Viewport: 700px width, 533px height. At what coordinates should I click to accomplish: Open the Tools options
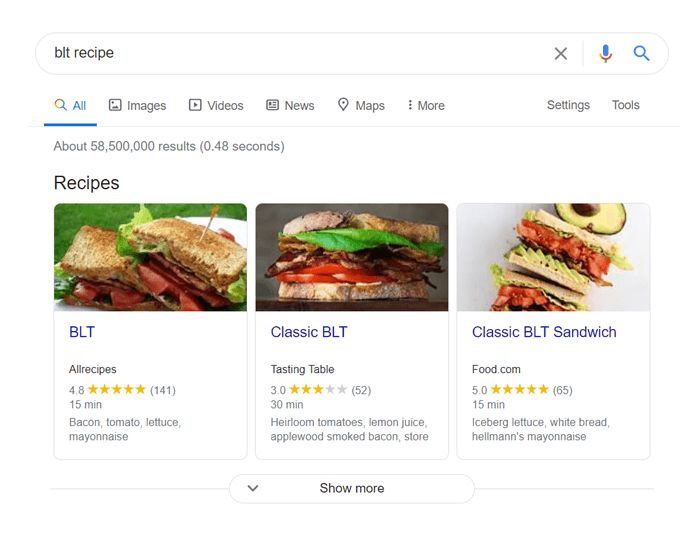point(625,105)
